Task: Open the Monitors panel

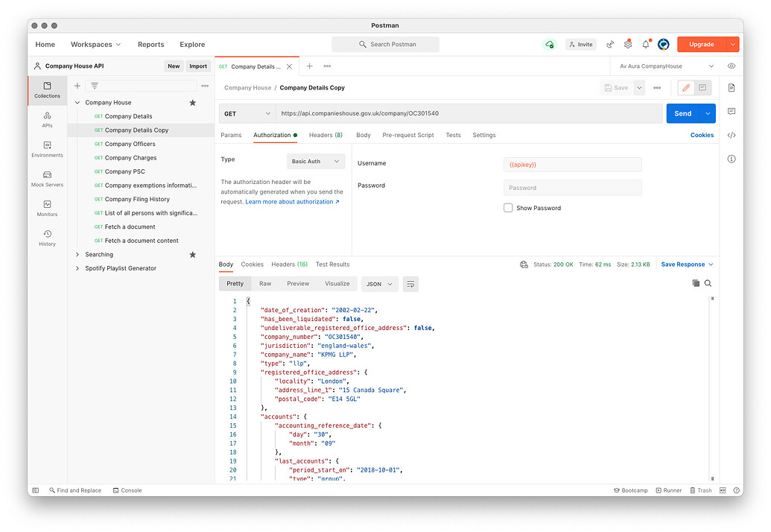Action: pos(47,209)
